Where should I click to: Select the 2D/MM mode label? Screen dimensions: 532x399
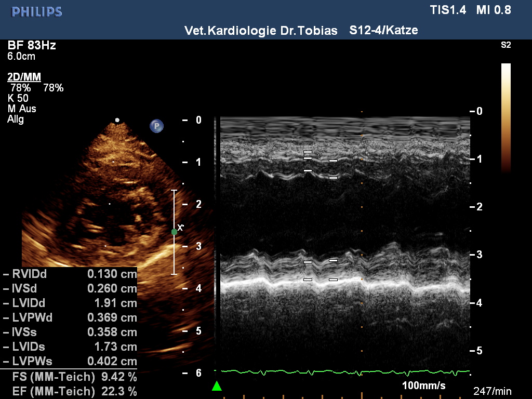click(x=24, y=77)
